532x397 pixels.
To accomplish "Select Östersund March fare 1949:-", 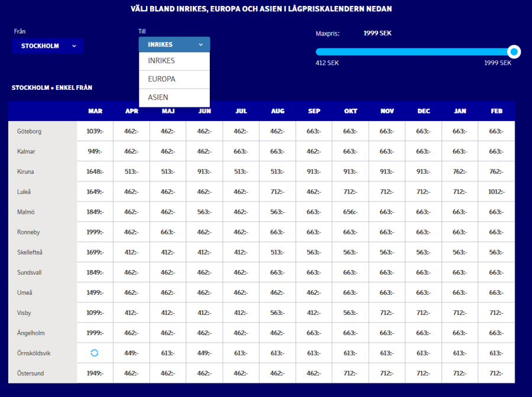I will 95,373.
